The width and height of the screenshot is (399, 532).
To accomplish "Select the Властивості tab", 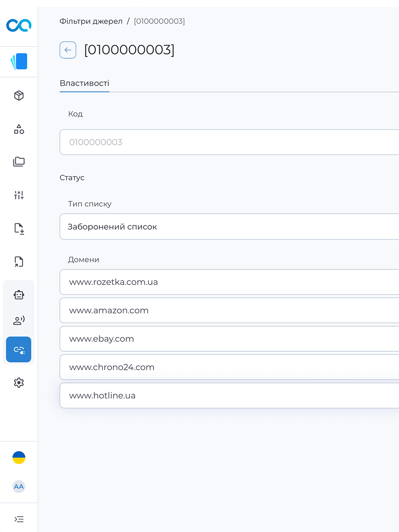I will coord(84,83).
